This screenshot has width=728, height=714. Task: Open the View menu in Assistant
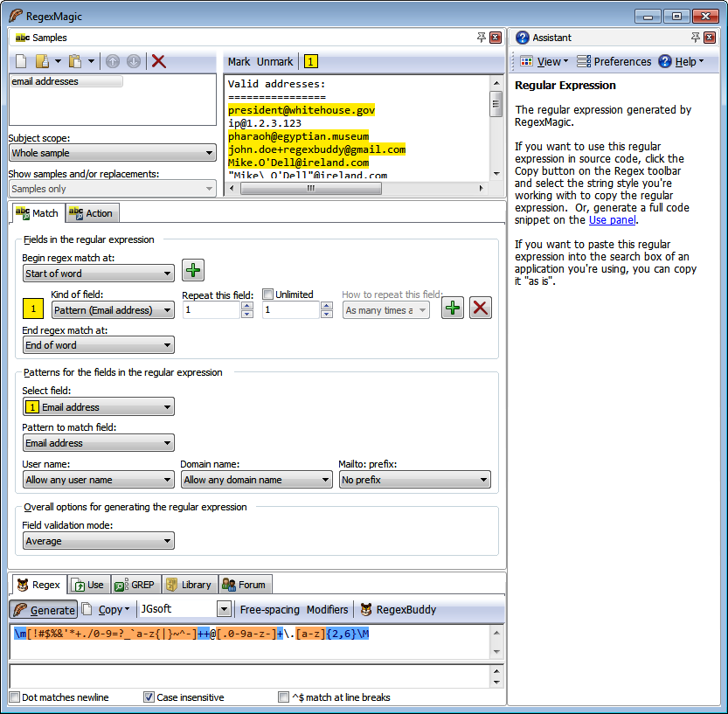click(x=544, y=62)
